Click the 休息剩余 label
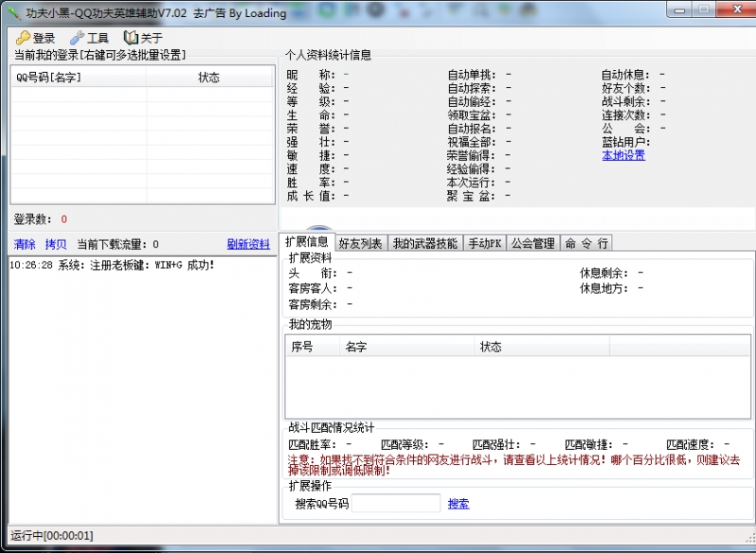 coord(604,273)
